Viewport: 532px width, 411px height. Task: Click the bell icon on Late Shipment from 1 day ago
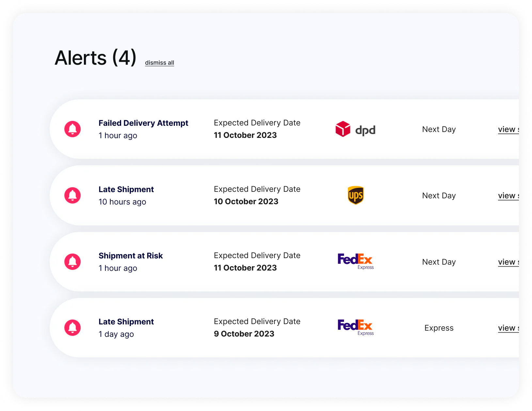pyautogui.click(x=73, y=328)
